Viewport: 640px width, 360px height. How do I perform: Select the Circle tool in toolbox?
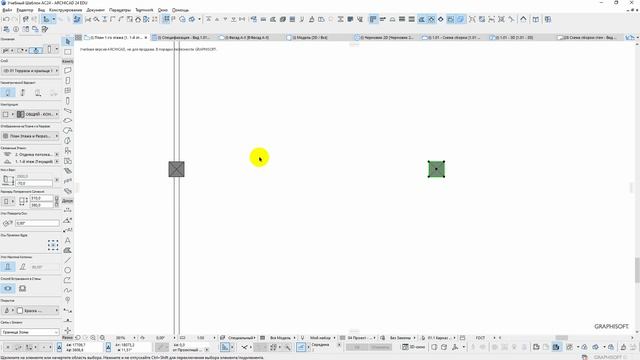(68, 270)
